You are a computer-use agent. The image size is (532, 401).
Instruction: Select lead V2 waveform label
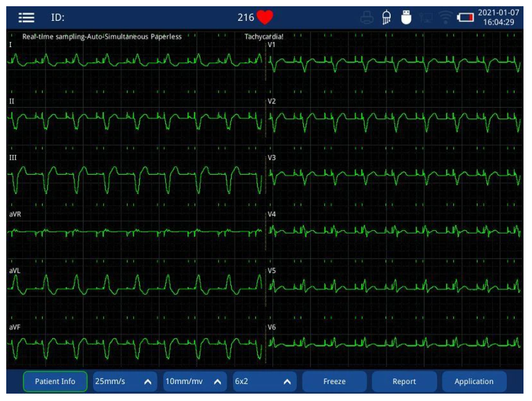pos(272,102)
